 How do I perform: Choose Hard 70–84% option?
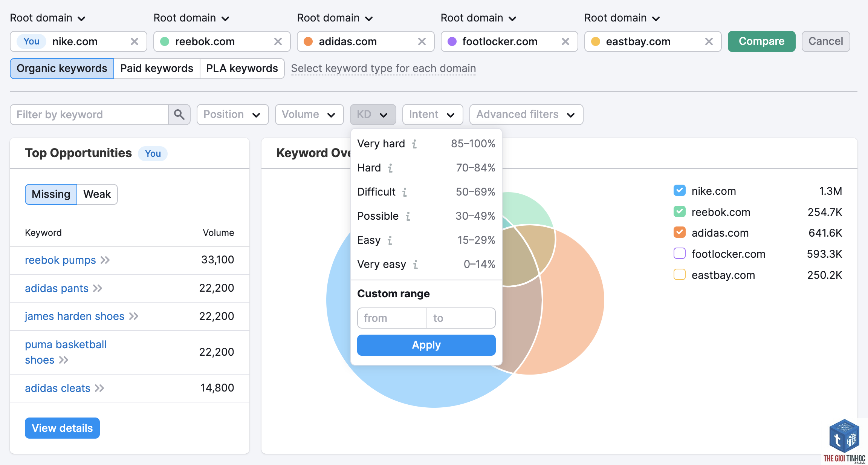tap(426, 168)
